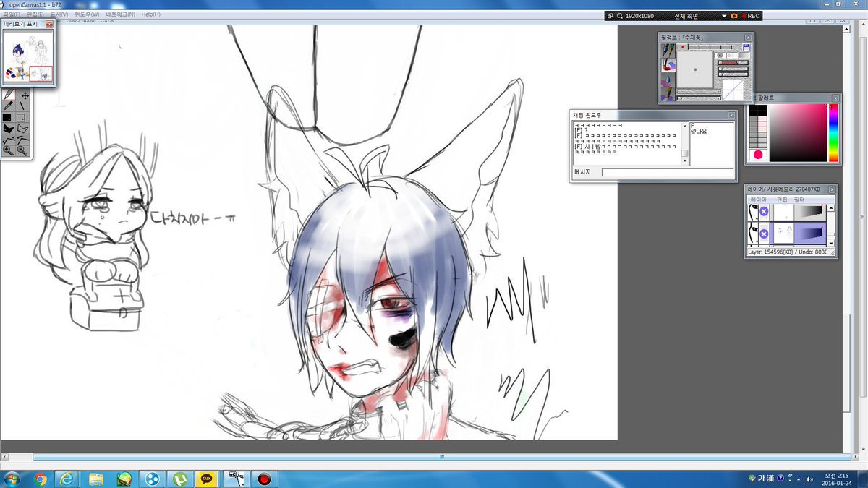Click the current pink color swatch

(x=758, y=155)
